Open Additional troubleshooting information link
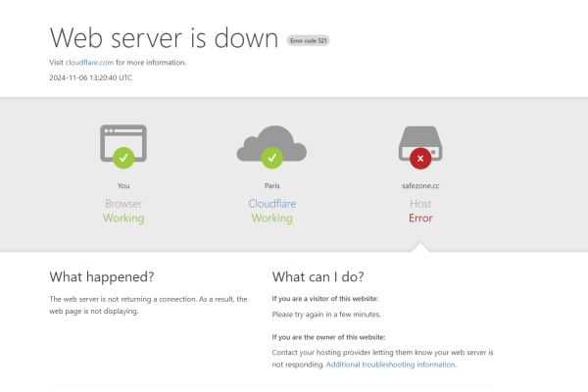588x392 pixels. [391, 365]
